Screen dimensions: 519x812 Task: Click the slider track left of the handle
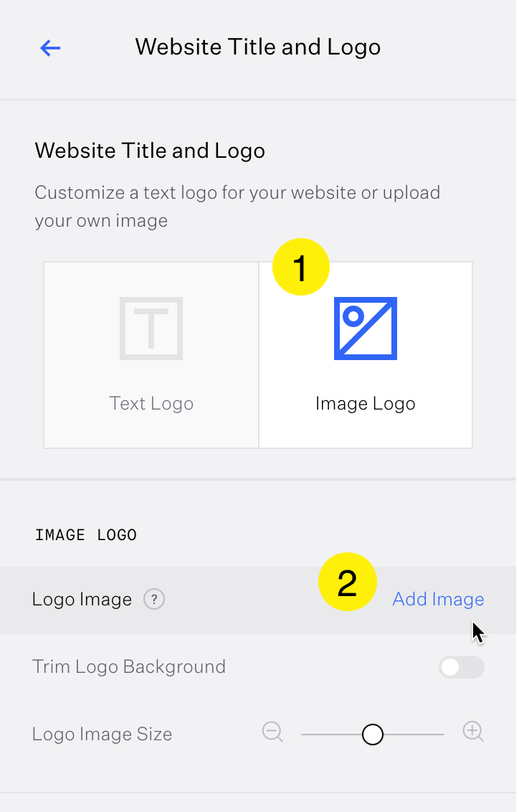point(331,735)
